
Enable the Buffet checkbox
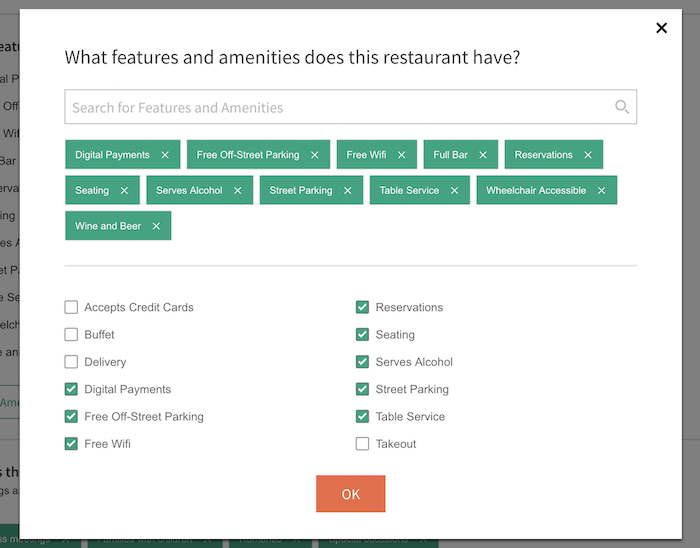71,334
